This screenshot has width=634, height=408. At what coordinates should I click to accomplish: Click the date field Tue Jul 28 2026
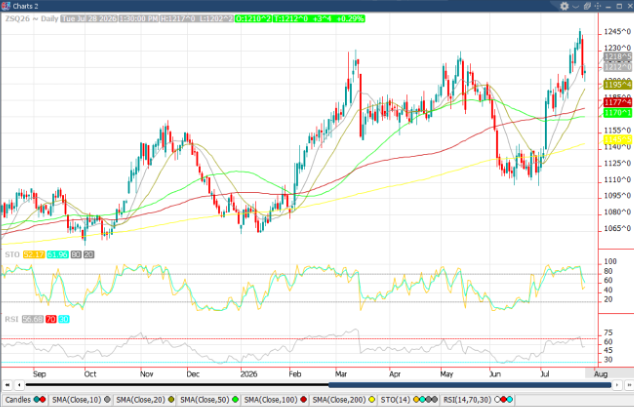89,19
